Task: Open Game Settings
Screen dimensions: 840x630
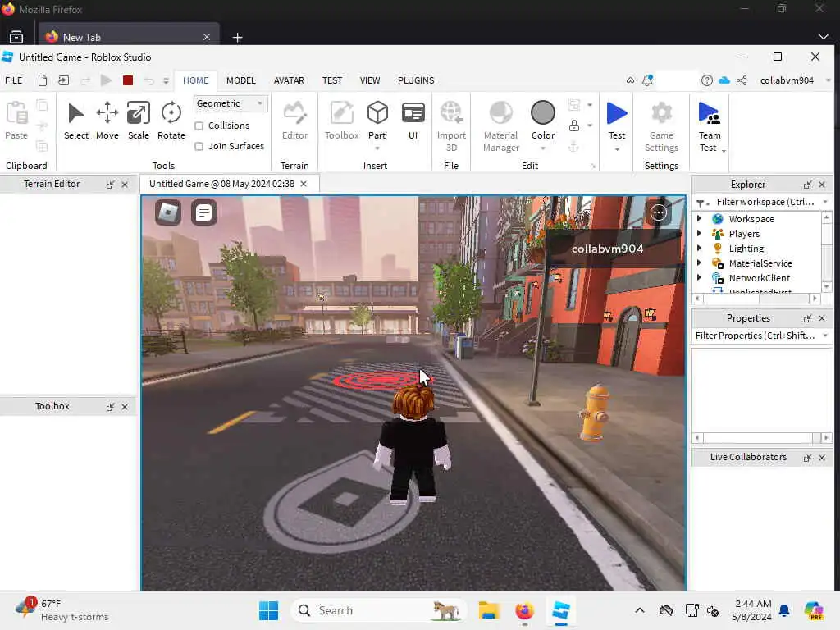Action: point(662,127)
